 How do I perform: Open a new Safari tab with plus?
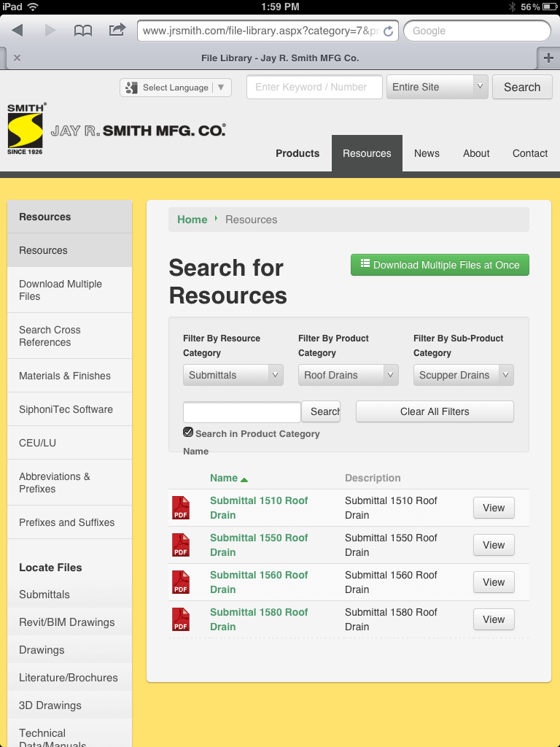pyautogui.click(x=548, y=58)
